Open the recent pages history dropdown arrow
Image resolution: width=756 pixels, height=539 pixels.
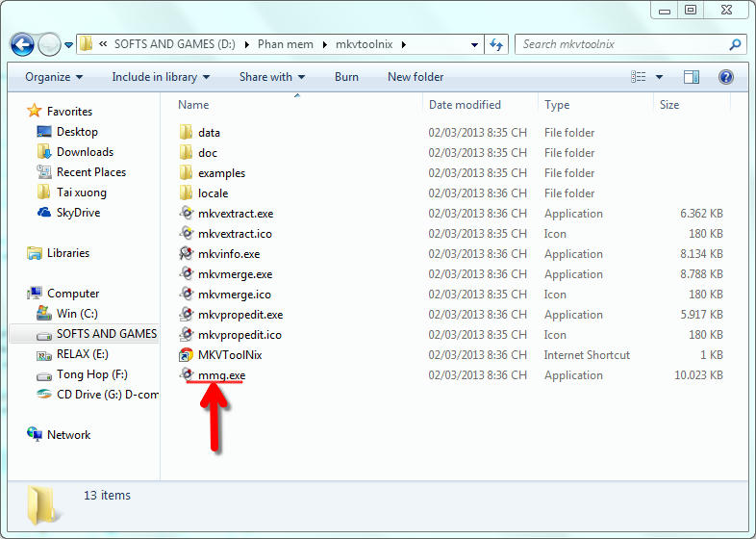[69, 45]
